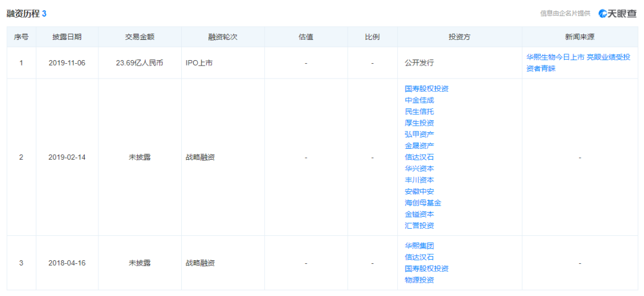Open investor link 金镒资本
Image resolution: width=644 pixels, height=296 pixels.
[x=419, y=214]
